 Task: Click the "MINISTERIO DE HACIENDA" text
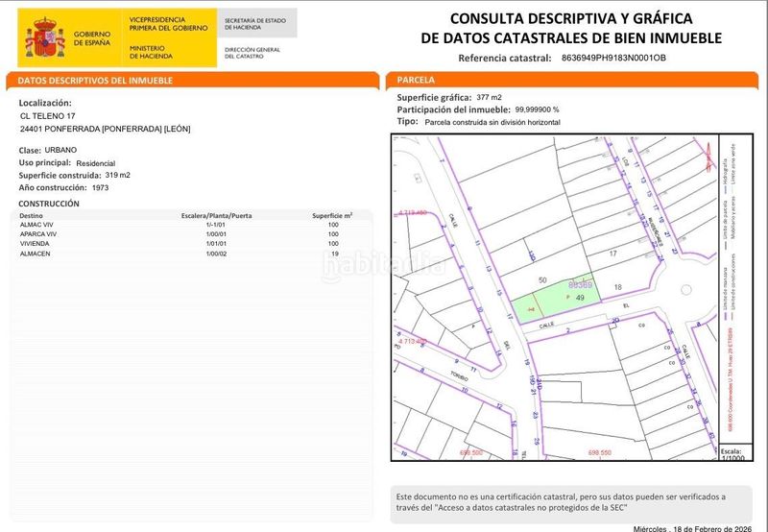coord(151,53)
